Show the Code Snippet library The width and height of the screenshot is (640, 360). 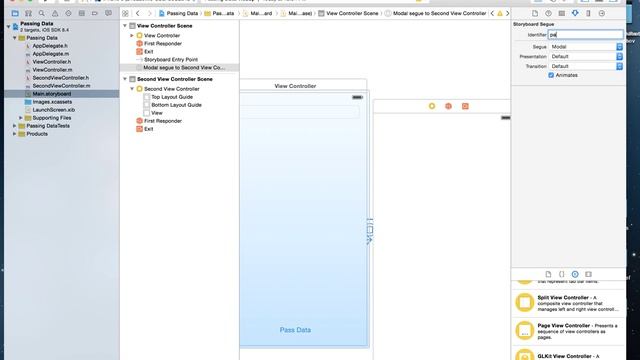click(x=562, y=274)
